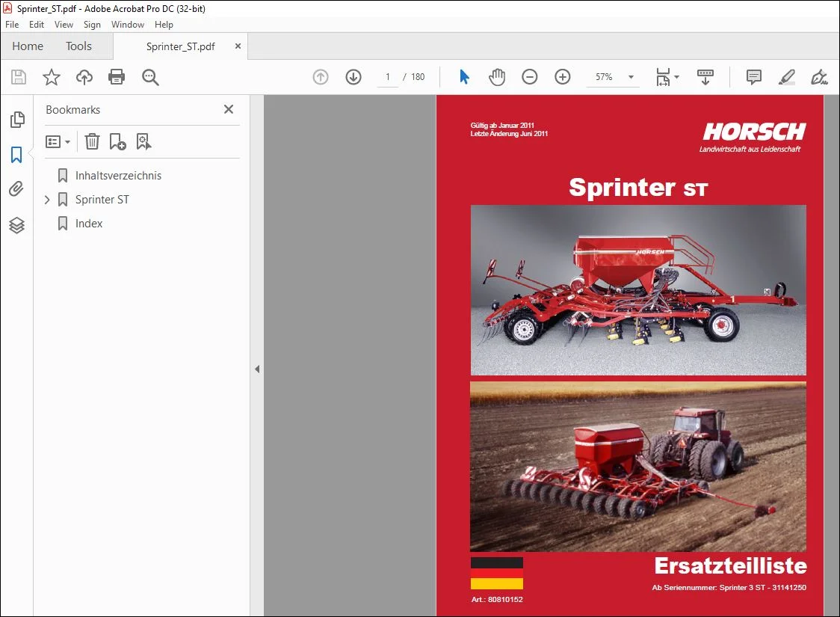The width and height of the screenshot is (840, 617).
Task: Open the Sign menu
Action: (92, 25)
